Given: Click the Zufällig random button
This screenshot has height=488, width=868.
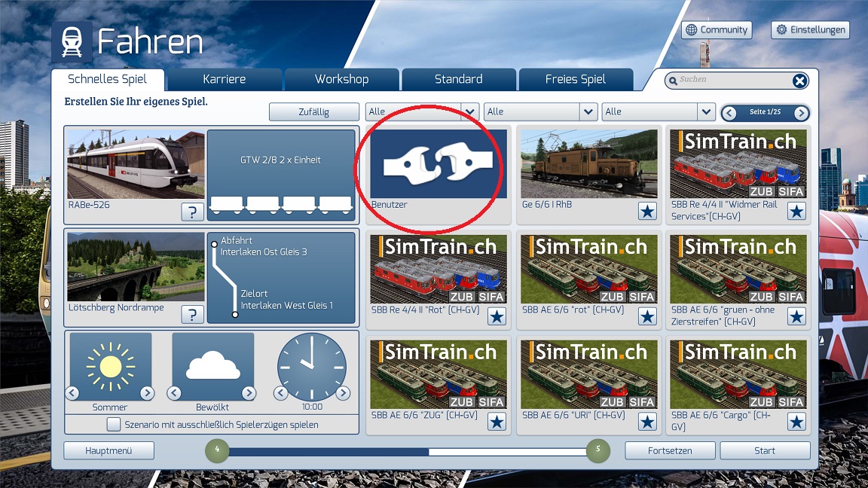Looking at the screenshot, I should [x=314, y=111].
